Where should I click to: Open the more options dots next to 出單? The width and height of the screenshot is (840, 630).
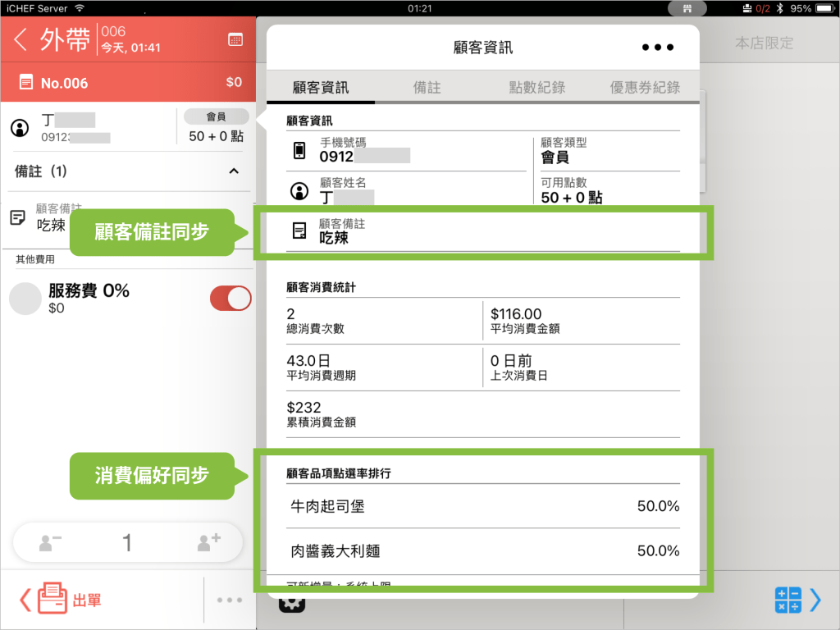point(230,600)
